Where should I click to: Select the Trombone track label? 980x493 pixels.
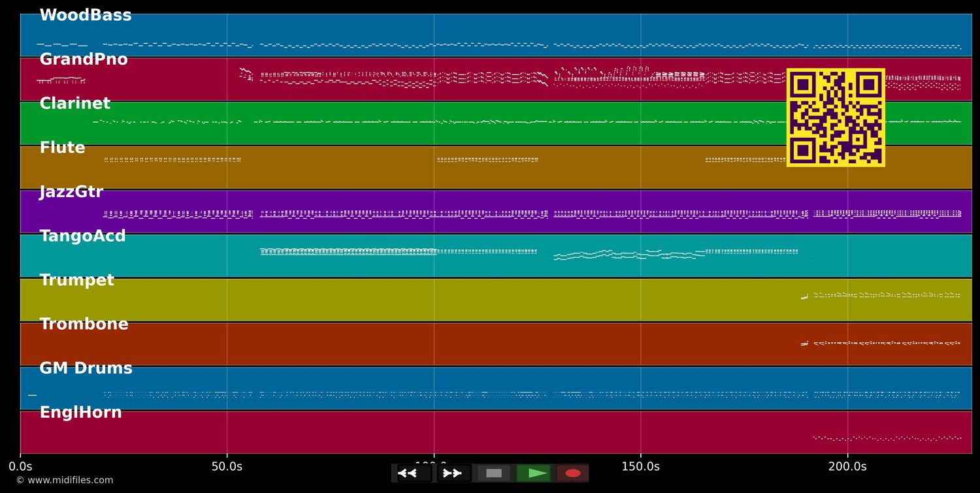[x=84, y=325]
